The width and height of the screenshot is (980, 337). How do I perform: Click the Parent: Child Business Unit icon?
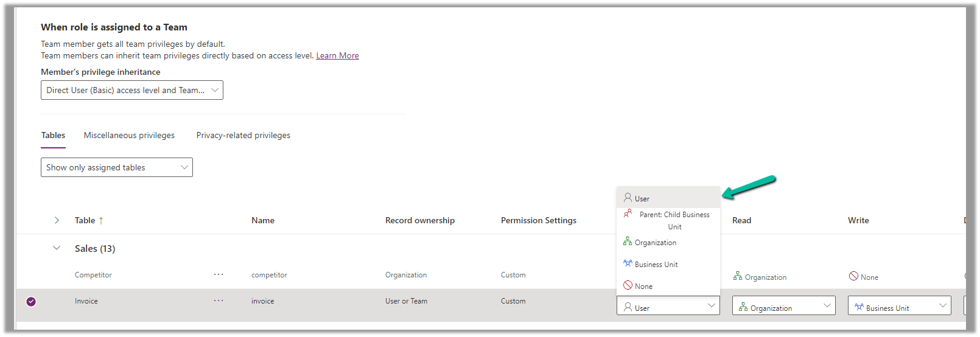[628, 214]
